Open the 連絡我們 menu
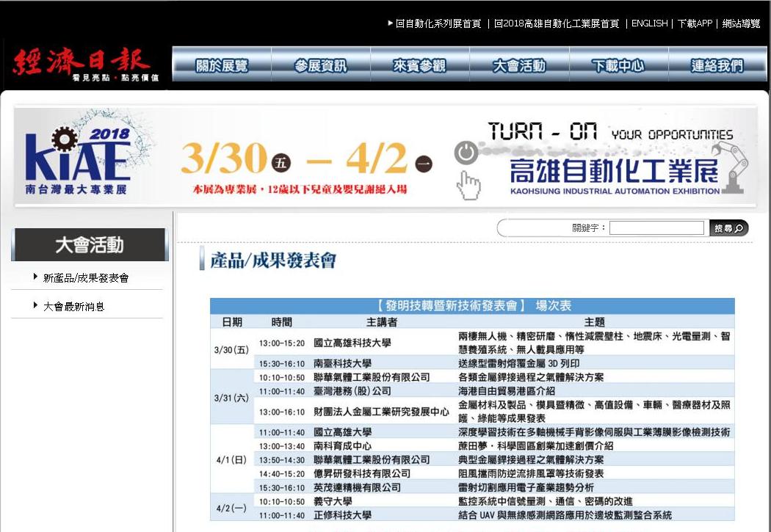771x532 pixels. 717,65
